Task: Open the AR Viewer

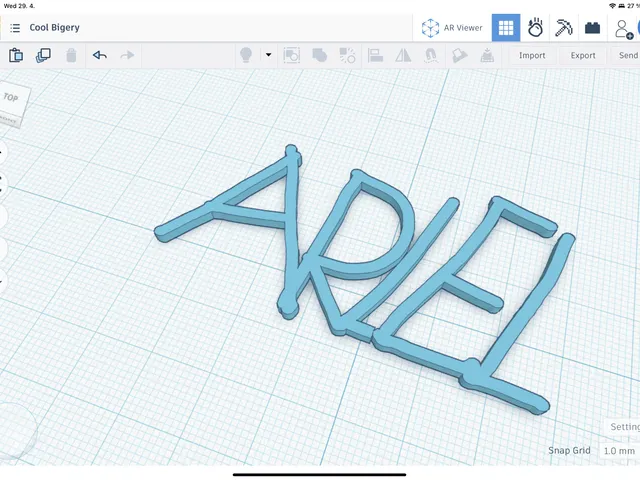Action: [452, 28]
